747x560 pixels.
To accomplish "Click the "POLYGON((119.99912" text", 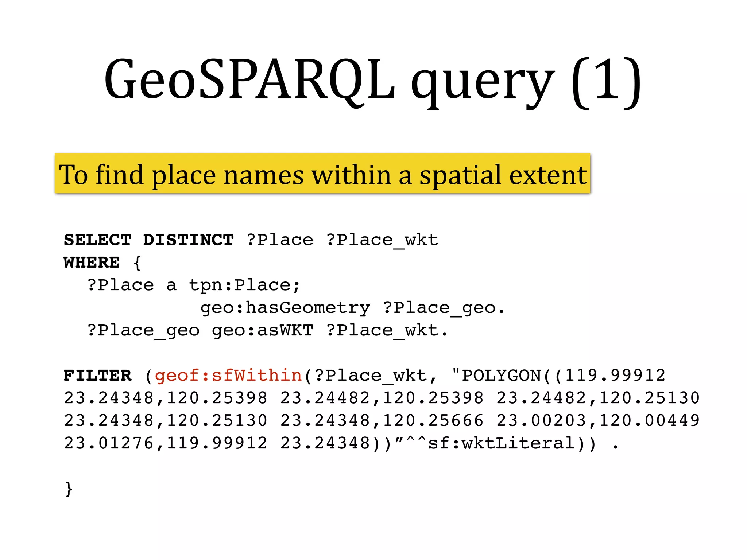I will 564,376.
